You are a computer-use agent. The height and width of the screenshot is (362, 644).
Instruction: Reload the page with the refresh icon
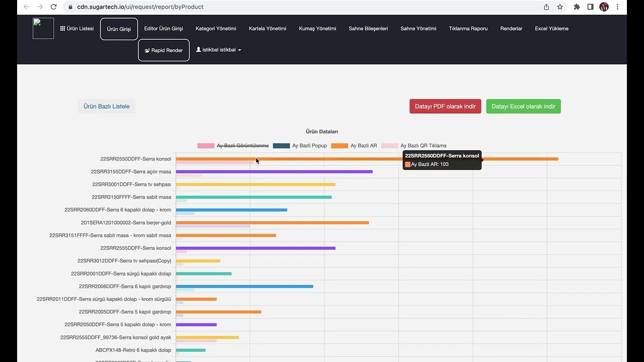54,7
